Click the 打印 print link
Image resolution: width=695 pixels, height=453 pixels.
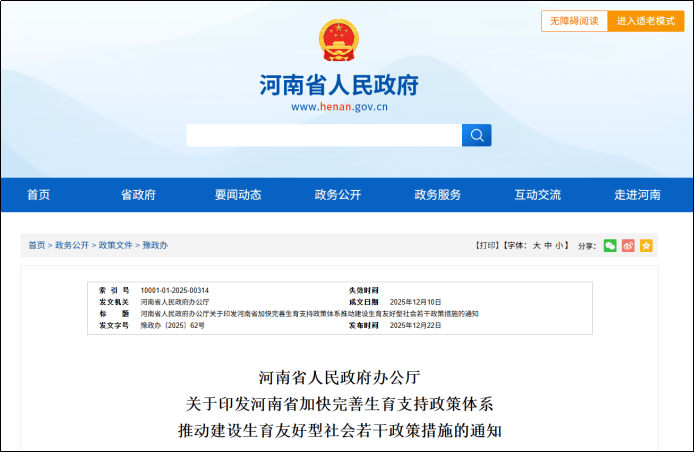tap(487, 245)
